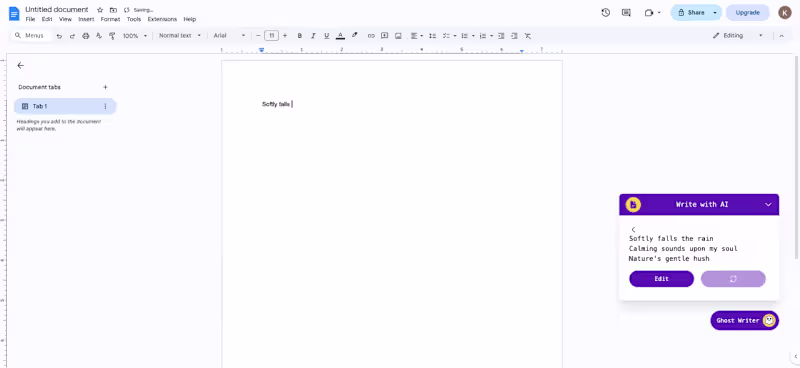Open the Format menu
Screen dimensions: 800x368
[110, 19]
